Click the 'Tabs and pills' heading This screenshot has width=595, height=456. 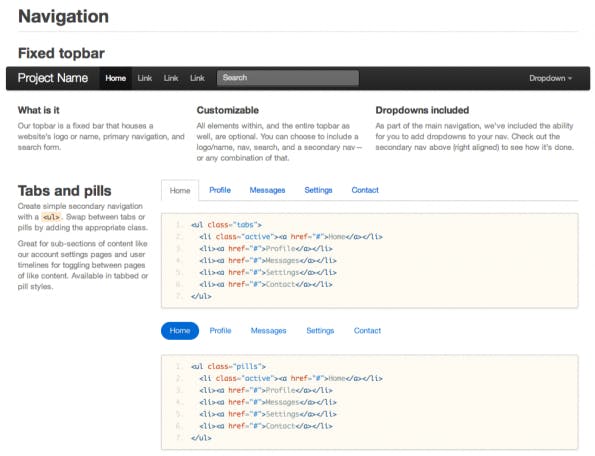tap(65, 191)
